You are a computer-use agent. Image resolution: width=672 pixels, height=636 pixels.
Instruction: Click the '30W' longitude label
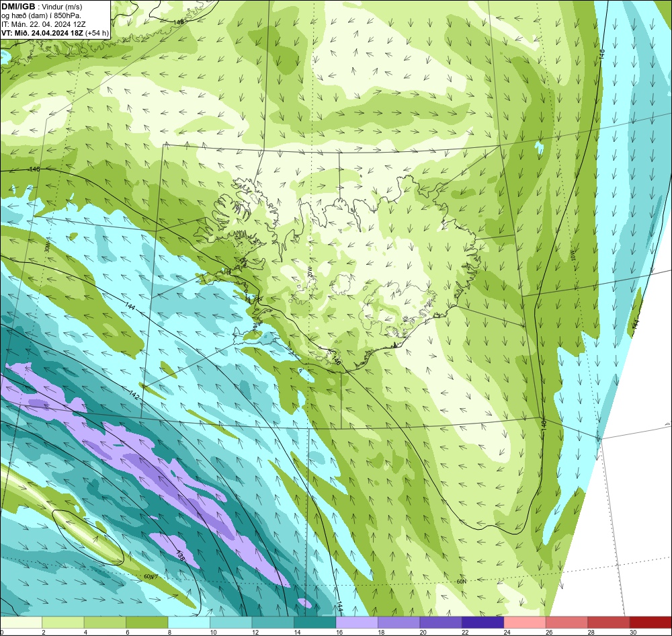48,247
